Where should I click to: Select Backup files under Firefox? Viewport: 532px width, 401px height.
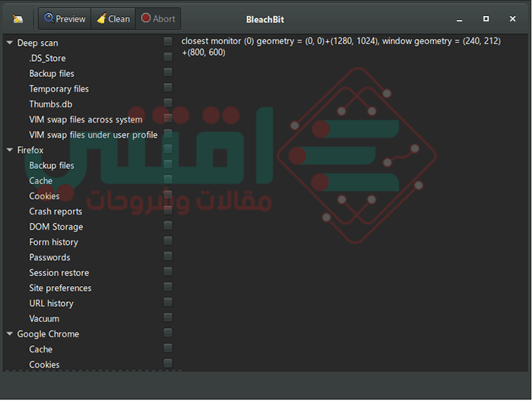(52, 165)
